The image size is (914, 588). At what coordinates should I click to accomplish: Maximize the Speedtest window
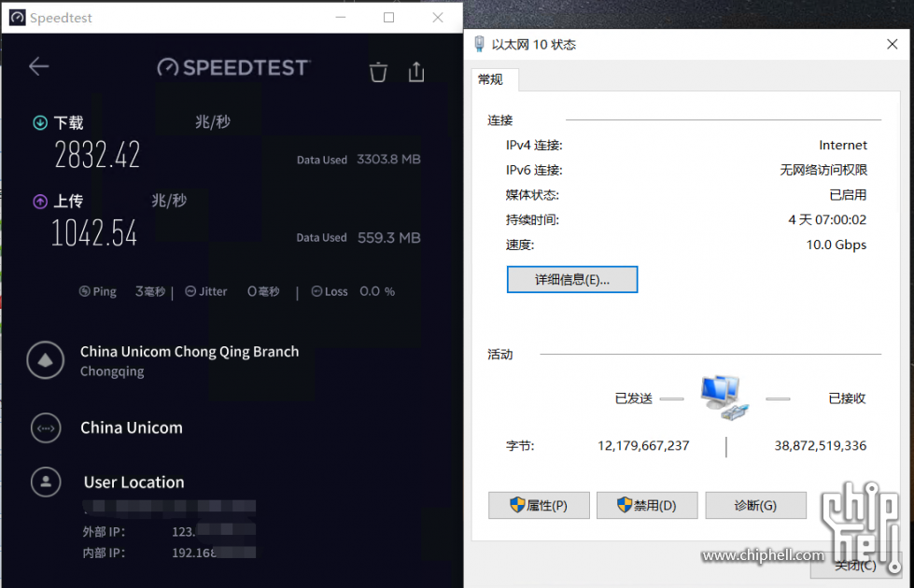pos(388,18)
